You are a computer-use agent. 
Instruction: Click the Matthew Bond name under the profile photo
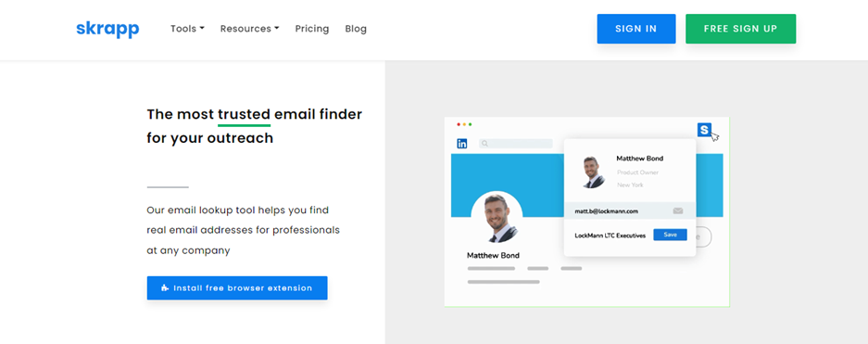(x=493, y=255)
